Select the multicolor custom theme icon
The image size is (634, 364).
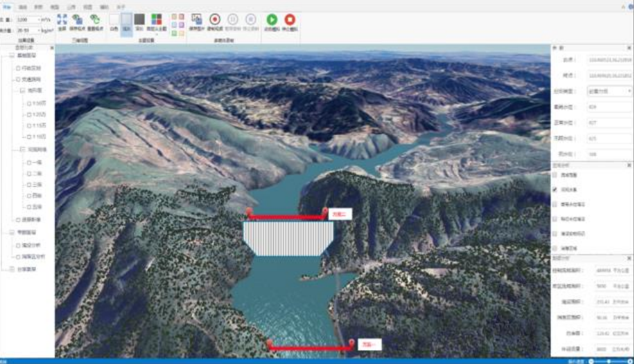click(157, 19)
